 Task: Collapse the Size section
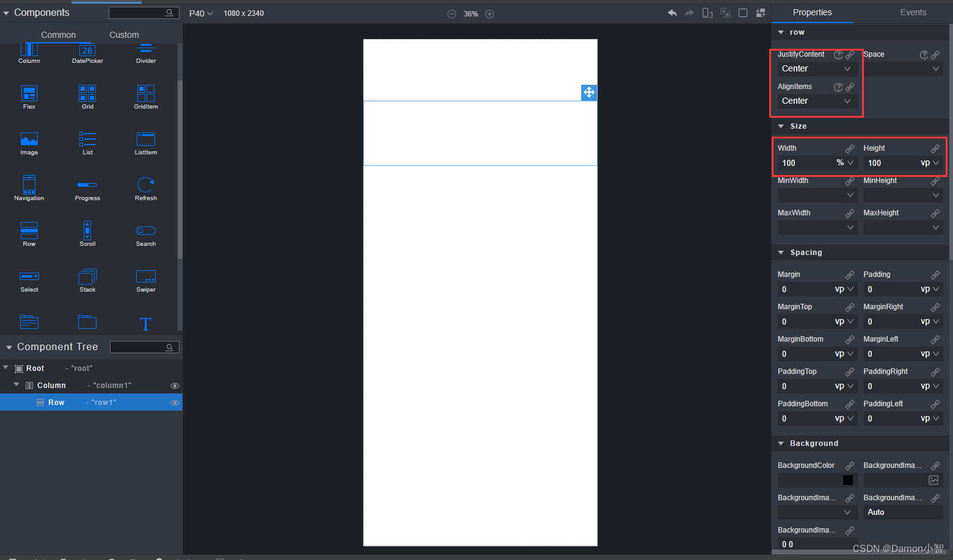(781, 126)
